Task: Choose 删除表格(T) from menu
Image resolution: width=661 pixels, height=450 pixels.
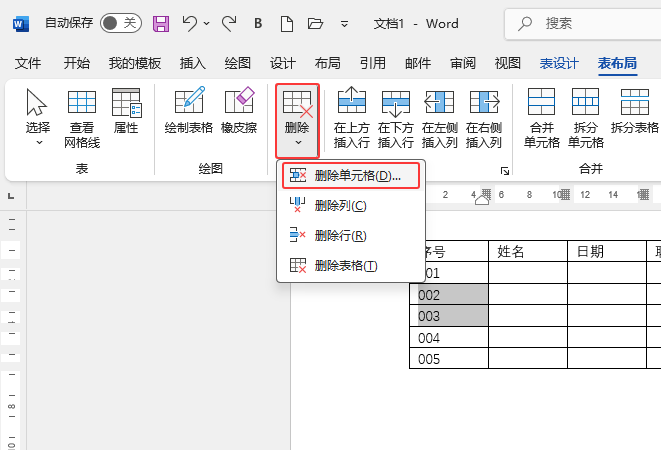Action: [x=351, y=266]
